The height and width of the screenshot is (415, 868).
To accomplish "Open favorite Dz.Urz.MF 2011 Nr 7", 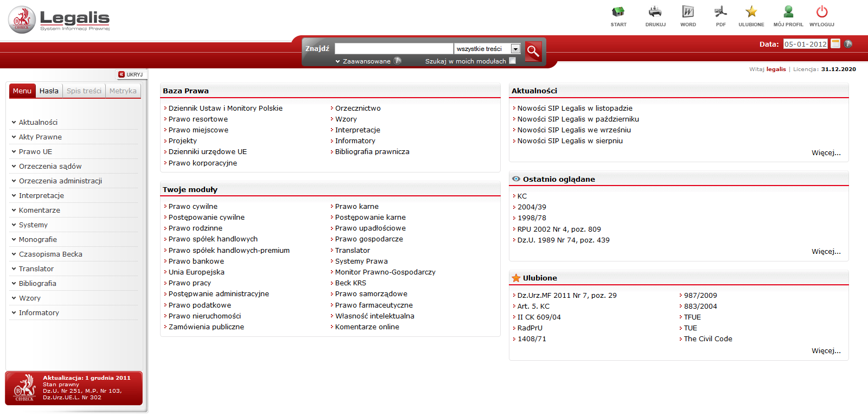I will [567, 296].
